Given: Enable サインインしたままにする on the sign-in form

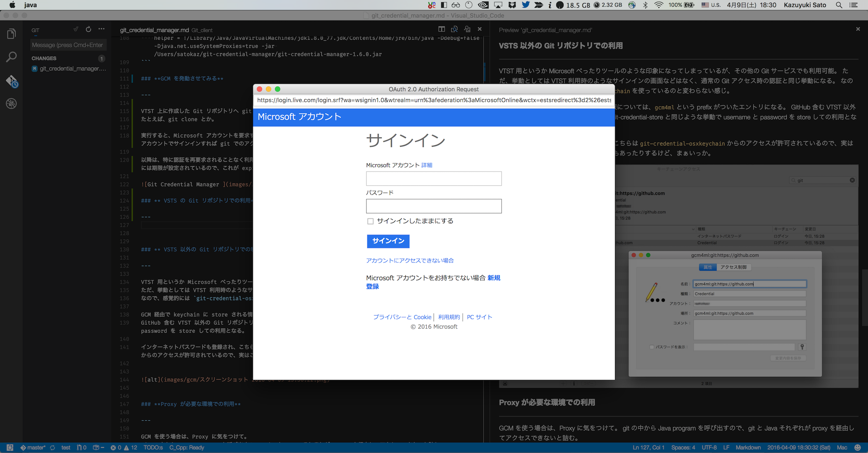Looking at the screenshot, I should 370,221.
